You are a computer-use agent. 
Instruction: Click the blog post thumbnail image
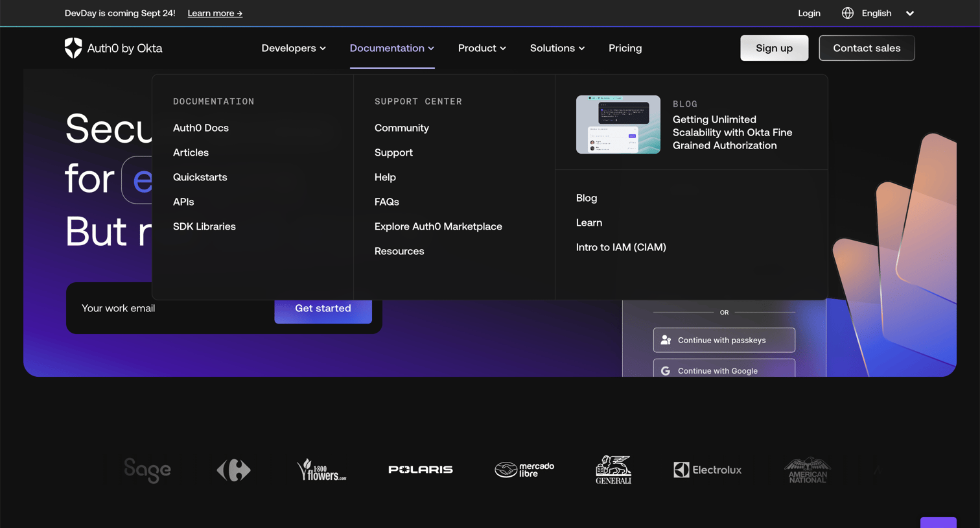coord(618,125)
